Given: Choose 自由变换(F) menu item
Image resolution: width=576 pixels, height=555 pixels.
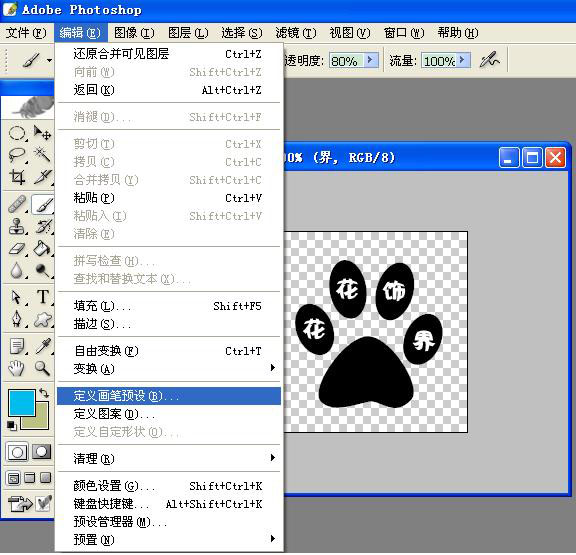Looking at the screenshot, I should (169, 351).
